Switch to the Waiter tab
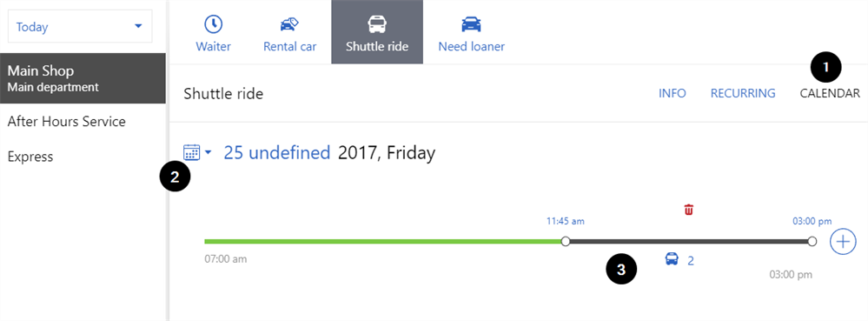The width and height of the screenshot is (868, 321). pyautogui.click(x=213, y=32)
